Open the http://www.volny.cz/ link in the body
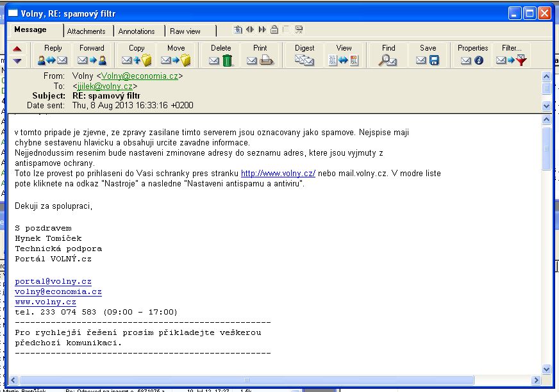Screen dimensions: 559x392 (x=278, y=174)
